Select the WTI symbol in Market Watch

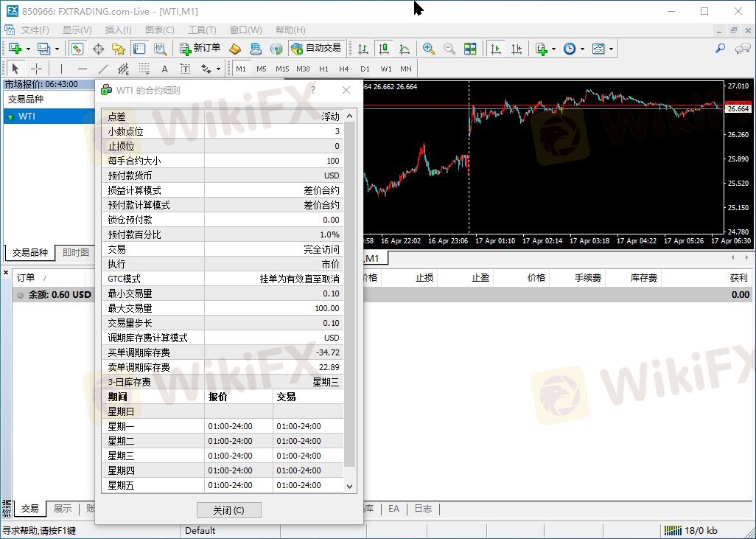(x=27, y=117)
